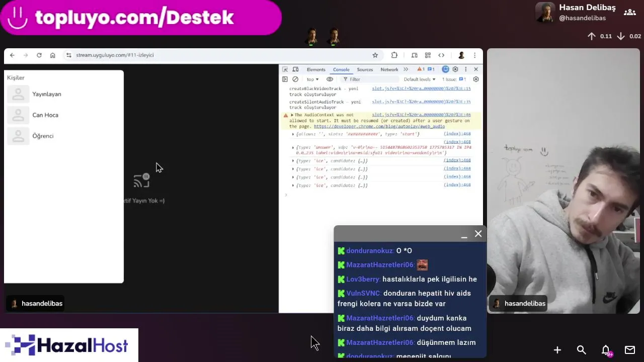
Task: Select the Console tab
Action: coord(341,69)
